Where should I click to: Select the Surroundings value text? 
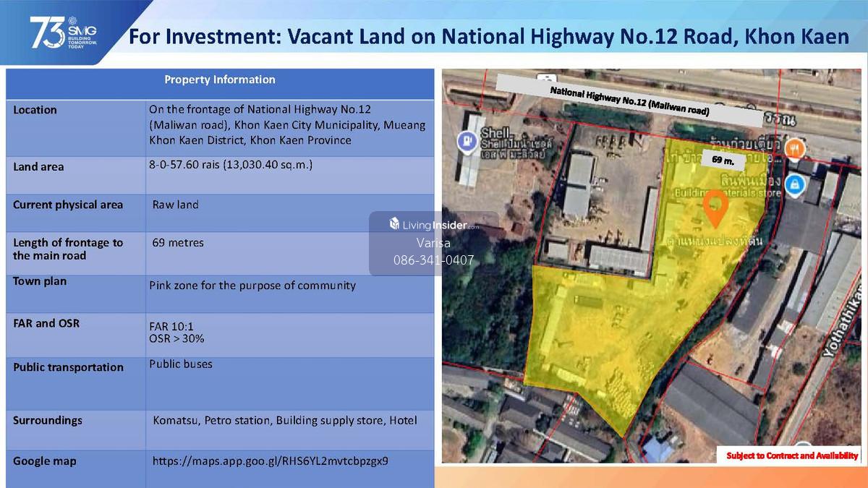point(284,420)
